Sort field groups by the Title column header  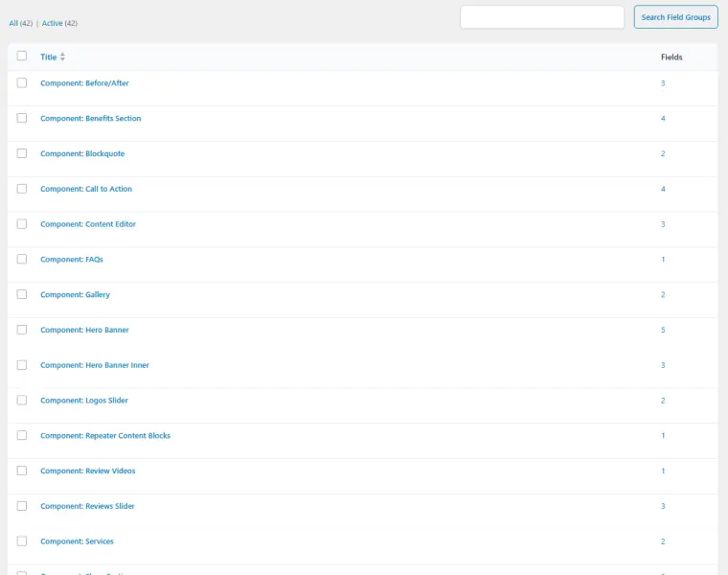(x=48, y=57)
